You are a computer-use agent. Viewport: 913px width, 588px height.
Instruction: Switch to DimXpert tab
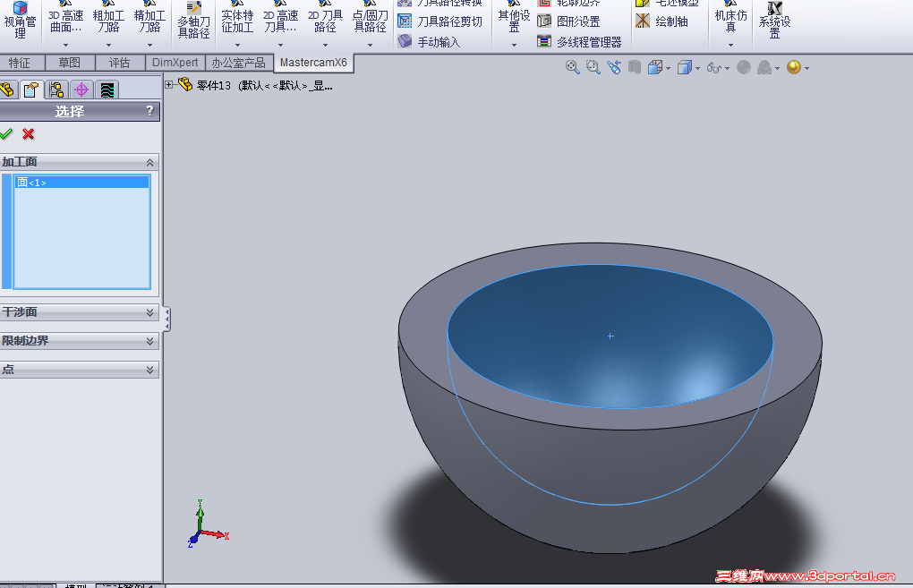(x=175, y=63)
